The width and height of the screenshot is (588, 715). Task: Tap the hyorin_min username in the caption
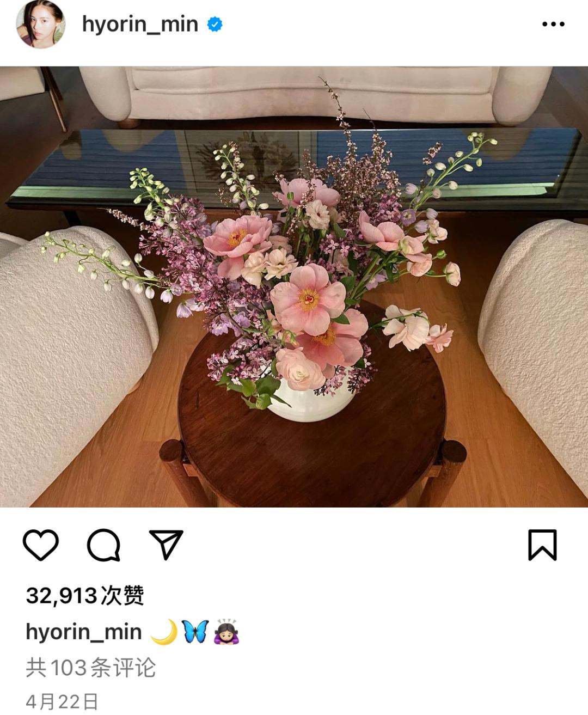pyautogui.click(x=84, y=632)
